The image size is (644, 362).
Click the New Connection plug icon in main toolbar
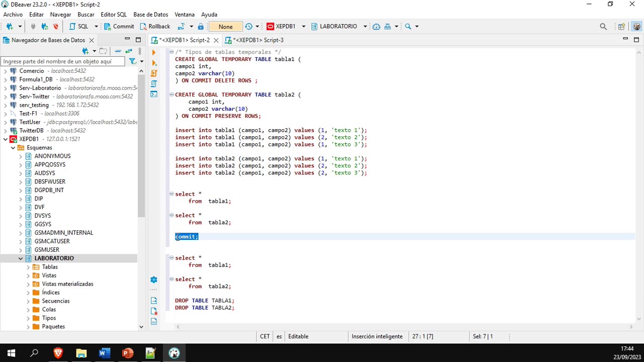click(10, 26)
